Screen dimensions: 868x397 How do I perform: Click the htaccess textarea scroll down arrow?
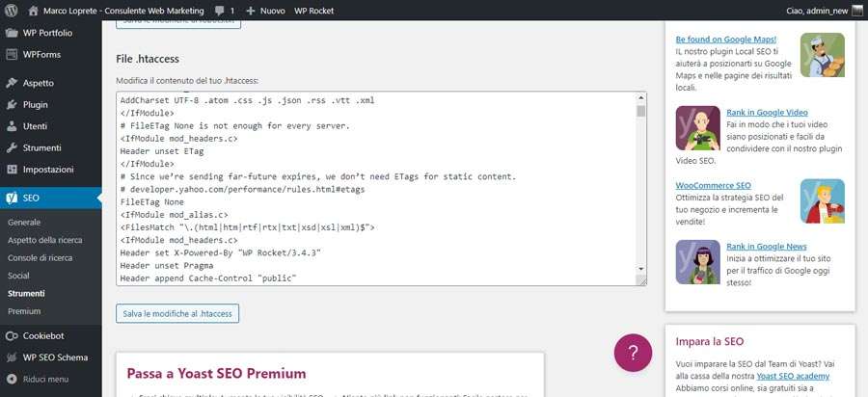(x=641, y=268)
